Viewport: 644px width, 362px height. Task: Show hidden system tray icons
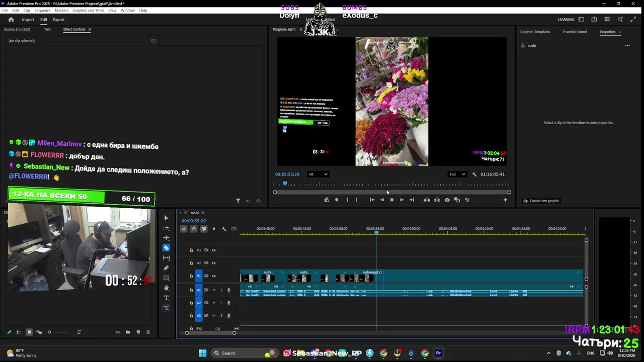[x=548, y=353]
